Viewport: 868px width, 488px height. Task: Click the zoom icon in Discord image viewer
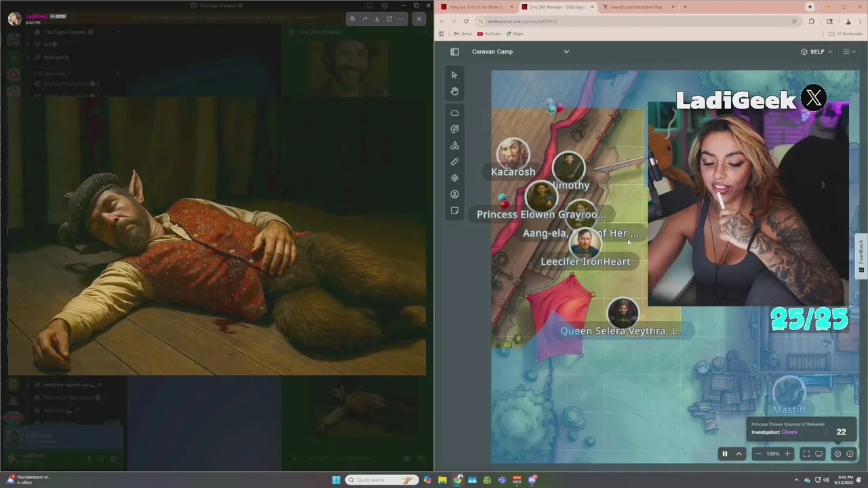[352, 19]
